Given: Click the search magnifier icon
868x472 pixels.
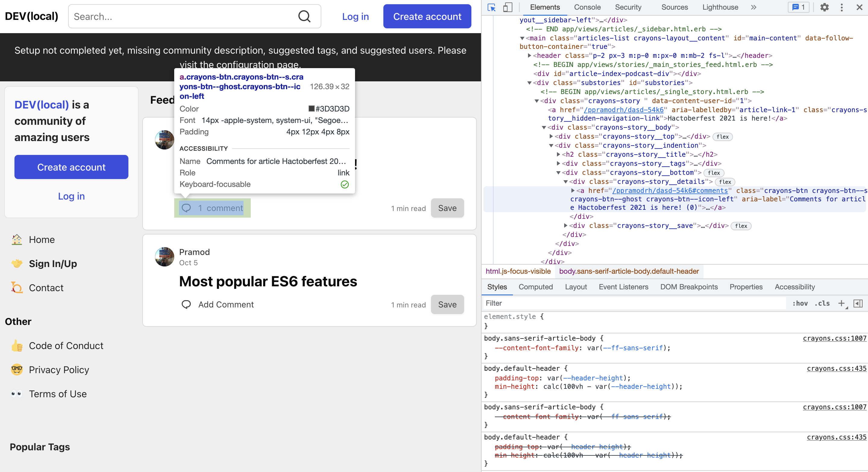Looking at the screenshot, I should coord(304,17).
